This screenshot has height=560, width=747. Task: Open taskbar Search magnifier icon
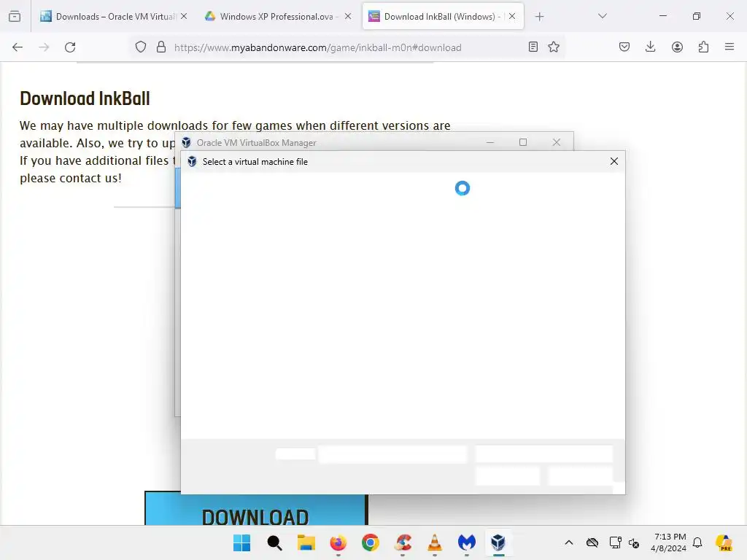[274, 542]
